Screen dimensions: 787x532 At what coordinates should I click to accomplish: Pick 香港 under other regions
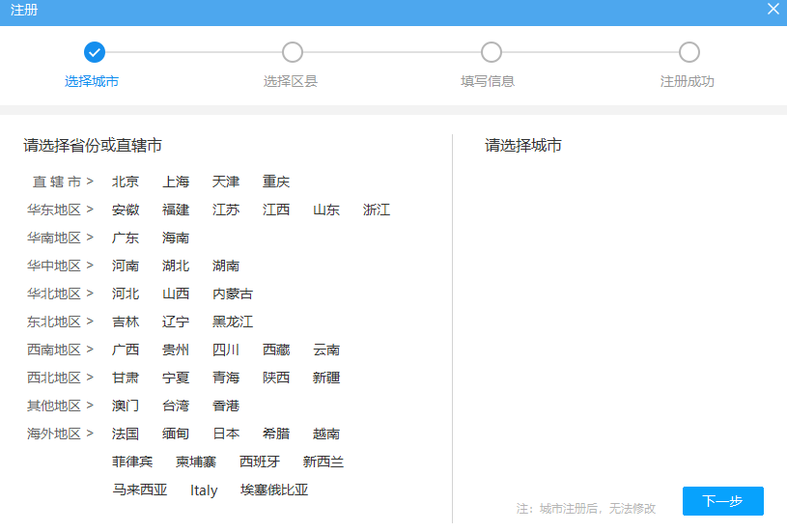226,406
